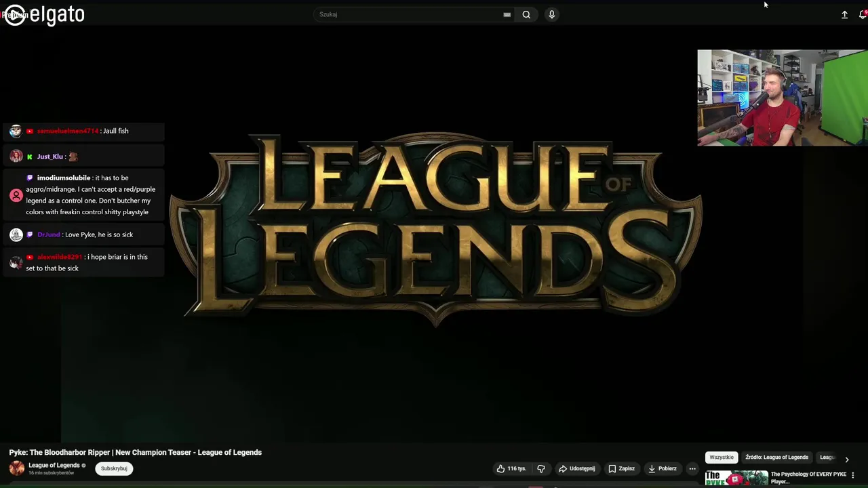The image size is (868, 488).
Task: Click the search magnifier icon
Action: [526, 14]
